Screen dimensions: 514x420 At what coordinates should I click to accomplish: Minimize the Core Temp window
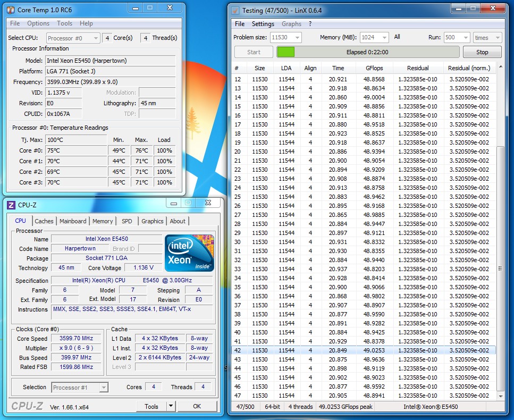(x=136, y=8)
